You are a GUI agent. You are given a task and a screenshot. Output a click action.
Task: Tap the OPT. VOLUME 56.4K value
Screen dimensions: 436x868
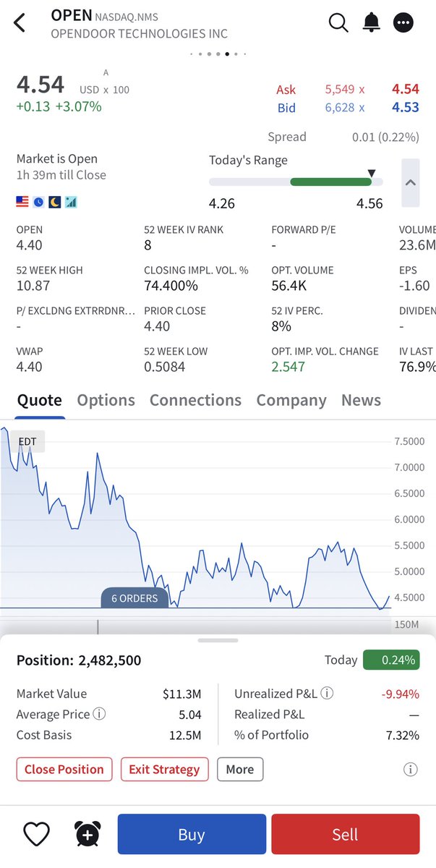289,286
